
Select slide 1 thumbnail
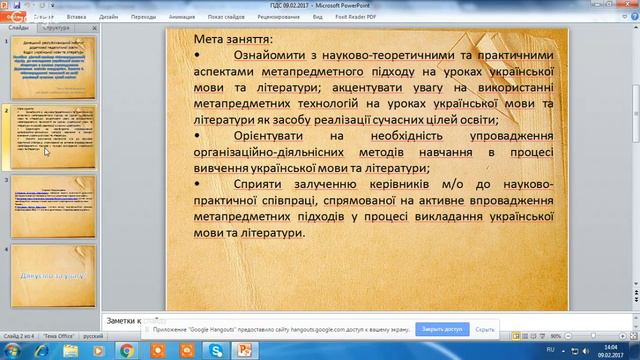tap(53, 67)
